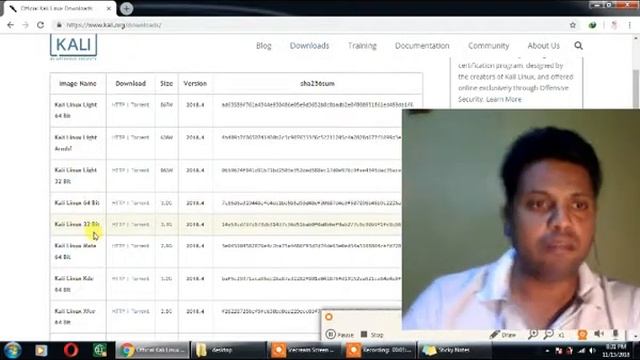The width and height of the screenshot is (640, 360).
Task: Click Torrent link for Kali Linux Kde 64 Bit
Action: click(x=140, y=278)
